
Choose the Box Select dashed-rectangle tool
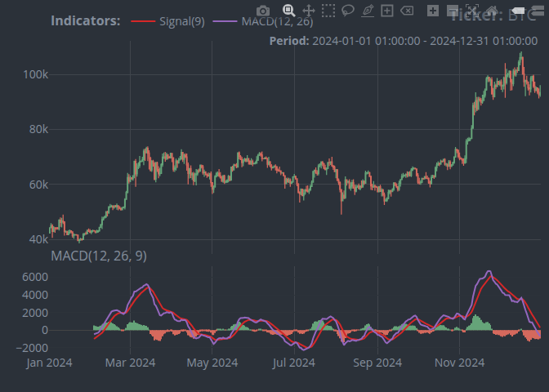(x=328, y=11)
